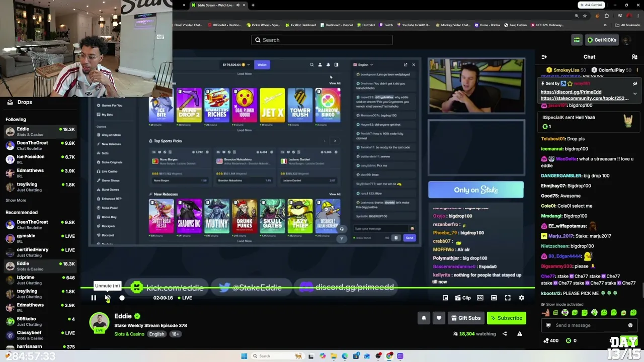
Task: Open the Twitch bookmark
Action: pos(386,25)
